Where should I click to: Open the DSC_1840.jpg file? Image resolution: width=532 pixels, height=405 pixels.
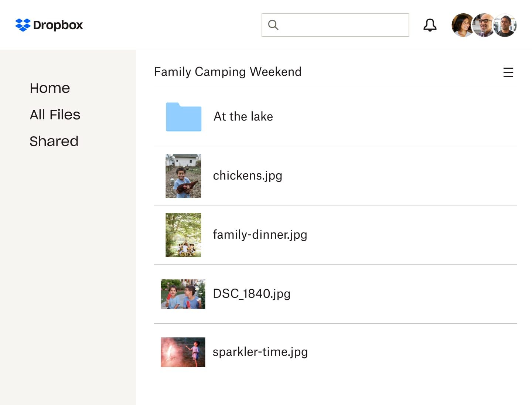pos(252,294)
